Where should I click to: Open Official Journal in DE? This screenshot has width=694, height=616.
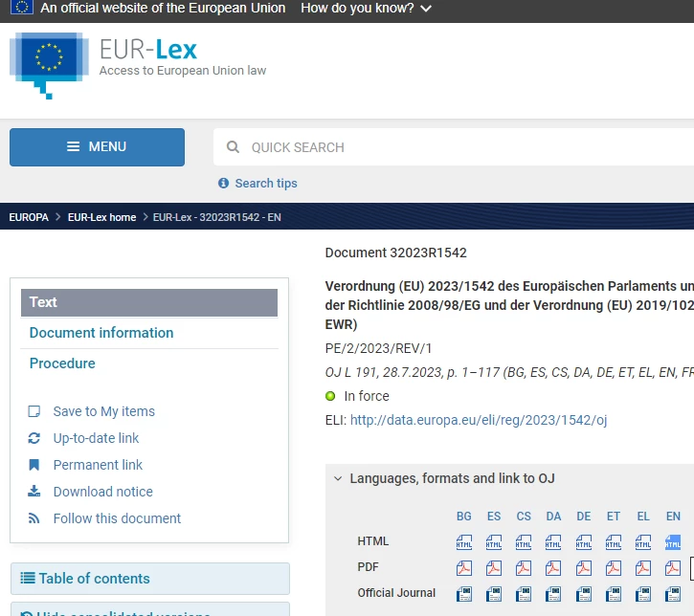click(583, 594)
